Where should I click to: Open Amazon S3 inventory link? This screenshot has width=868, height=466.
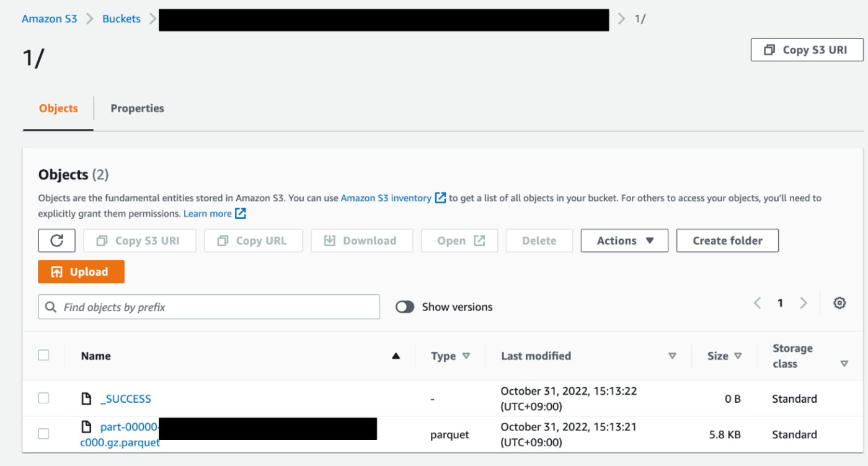(386, 198)
